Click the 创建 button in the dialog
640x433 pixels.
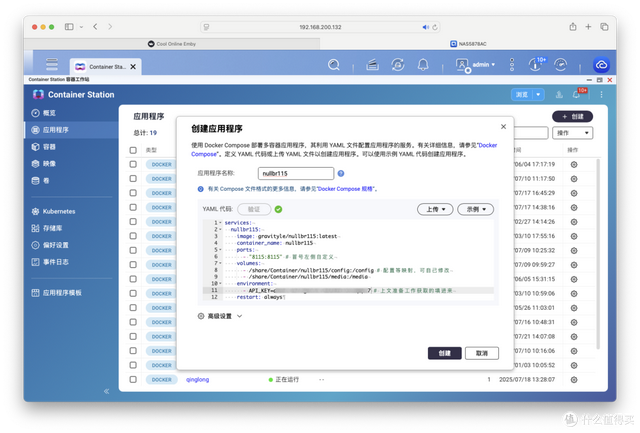444,353
